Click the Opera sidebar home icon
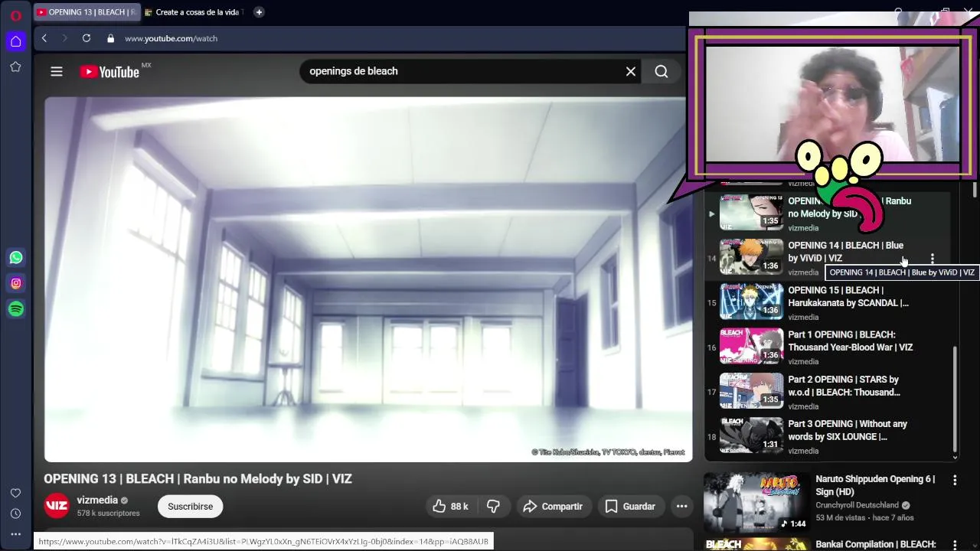Screen dimensions: 980x551 coord(15,41)
